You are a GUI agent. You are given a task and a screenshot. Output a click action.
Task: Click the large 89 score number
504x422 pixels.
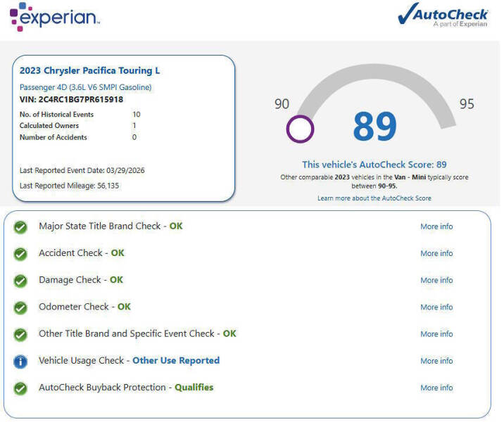[x=374, y=126]
